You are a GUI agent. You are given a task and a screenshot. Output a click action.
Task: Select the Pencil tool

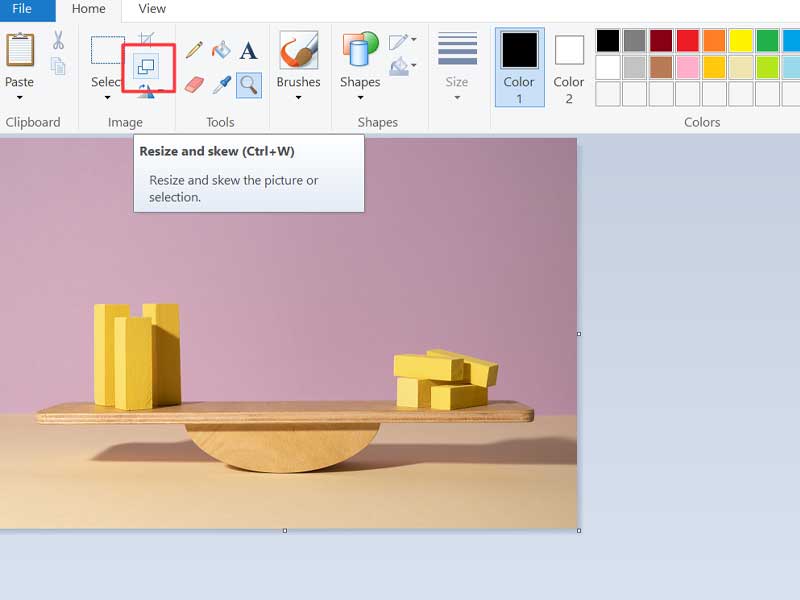point(194,48)
